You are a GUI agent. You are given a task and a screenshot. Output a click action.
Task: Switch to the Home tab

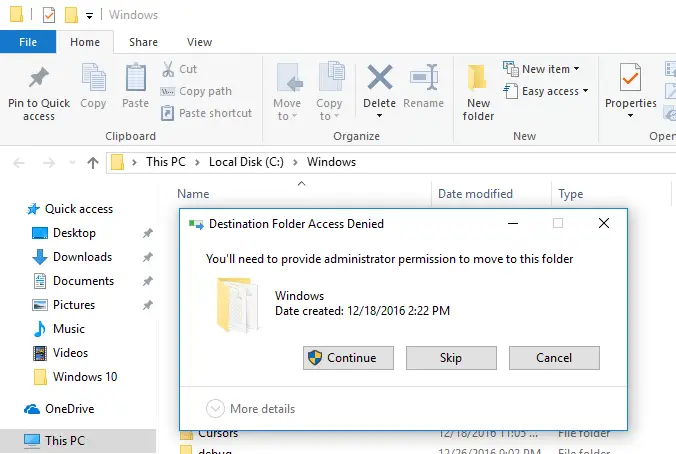point(85,42)
